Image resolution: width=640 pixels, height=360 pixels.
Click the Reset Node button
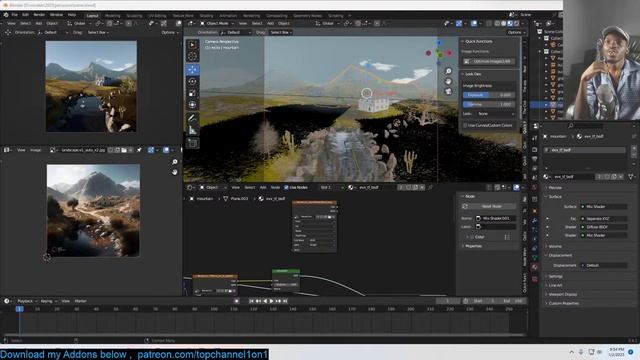coord(489,207)
